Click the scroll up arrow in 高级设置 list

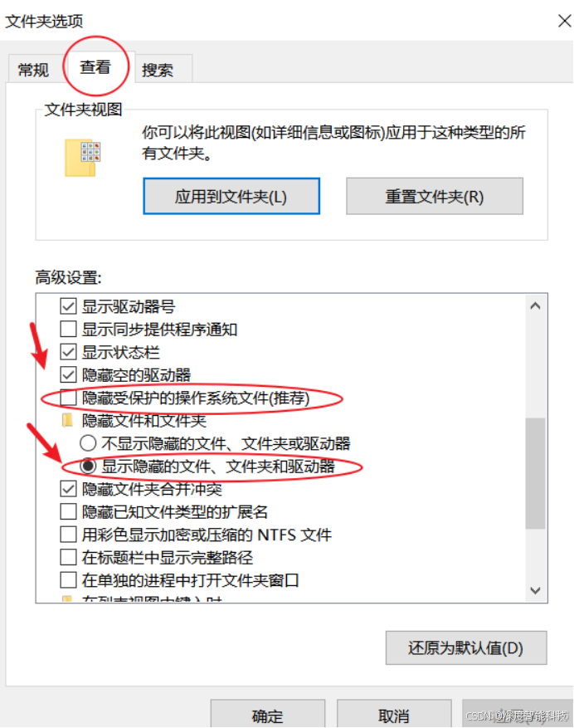coord(535,305)
